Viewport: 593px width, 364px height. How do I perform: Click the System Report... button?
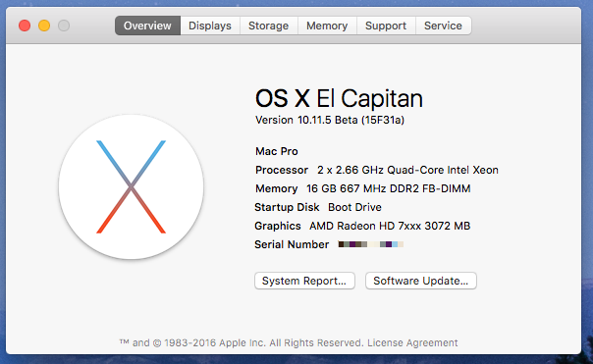pyautogui.click(x=304, y=281)
